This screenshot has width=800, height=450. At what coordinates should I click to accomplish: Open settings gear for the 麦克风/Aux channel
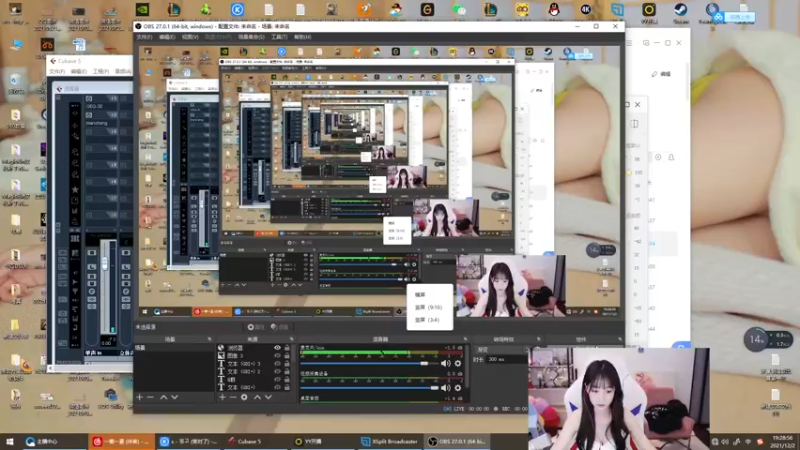tap(458, 363)
